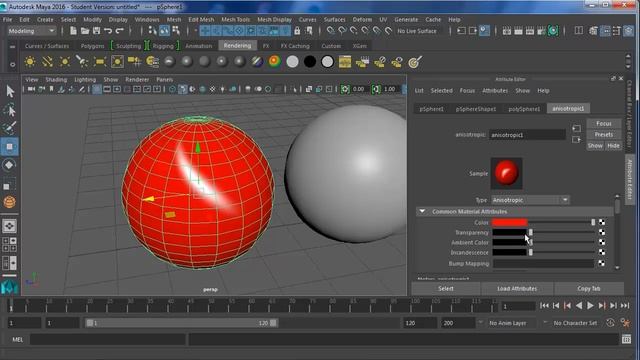Click the Hide button
Image resolution: width=640 pixels, height=360 pixels.
click(613, 145)
